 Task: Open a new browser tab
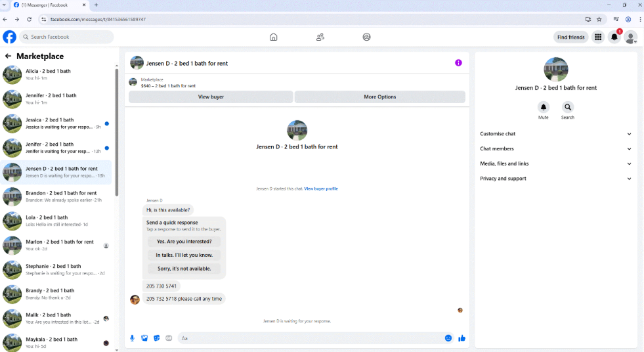[96, 5]
